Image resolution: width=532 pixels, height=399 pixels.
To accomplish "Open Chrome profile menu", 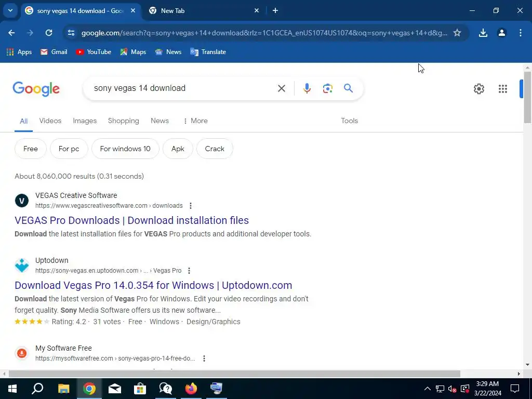I will (x=502, y=33).
